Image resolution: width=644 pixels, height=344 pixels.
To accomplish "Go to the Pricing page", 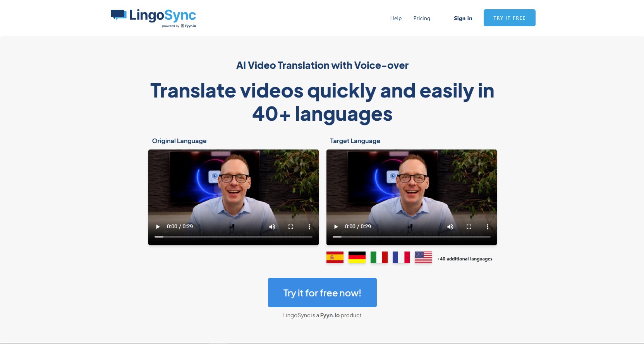I will (x=422, y=18).
